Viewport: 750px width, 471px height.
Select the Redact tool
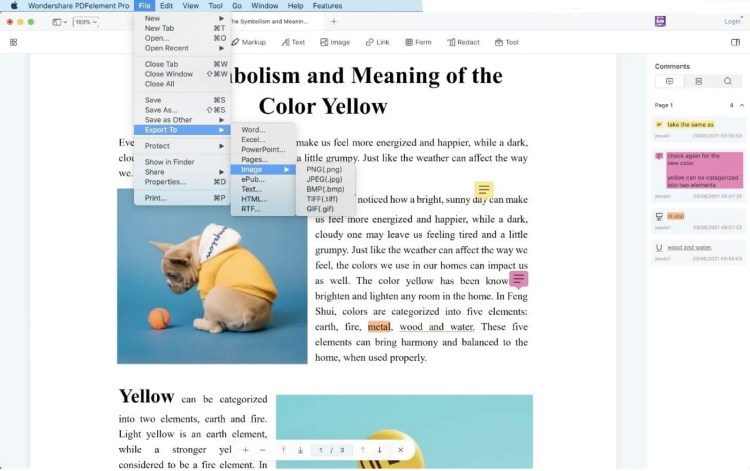point(463,42)
